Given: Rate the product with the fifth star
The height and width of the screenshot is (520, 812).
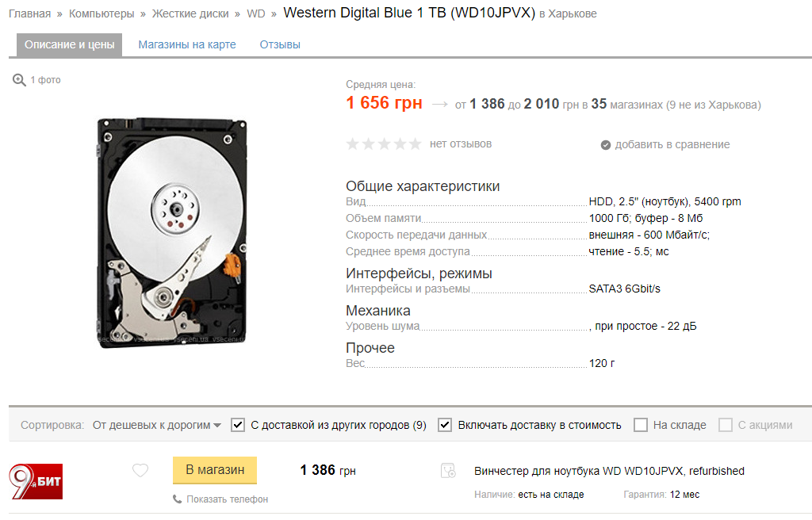Looking at the screenshot, I should pyautogui.click(x=415, y=143).
